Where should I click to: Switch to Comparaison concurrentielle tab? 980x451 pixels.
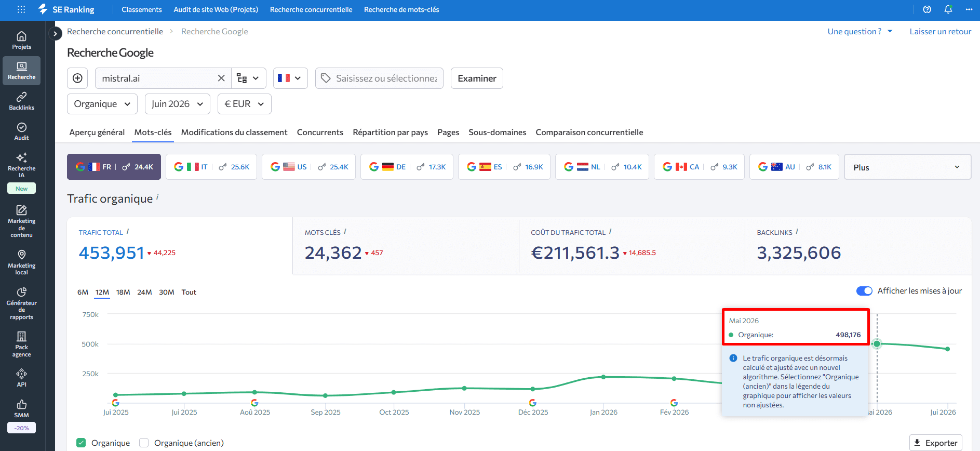(x=589, y=132)
